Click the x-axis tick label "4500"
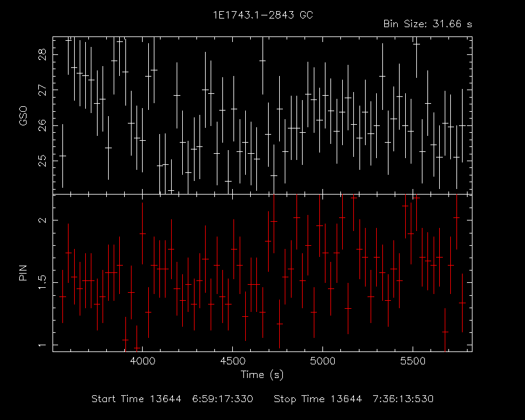 (x=233, y=361)
